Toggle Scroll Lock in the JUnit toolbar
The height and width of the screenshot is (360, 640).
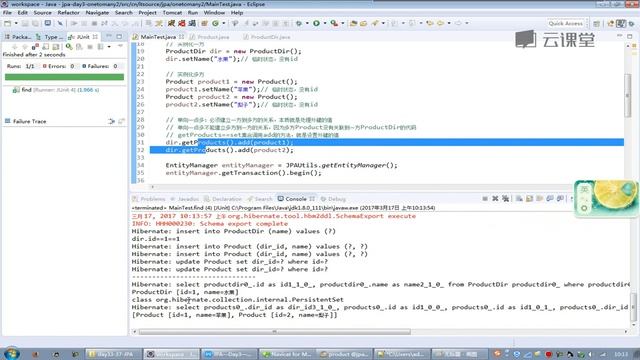click(56, 47)
